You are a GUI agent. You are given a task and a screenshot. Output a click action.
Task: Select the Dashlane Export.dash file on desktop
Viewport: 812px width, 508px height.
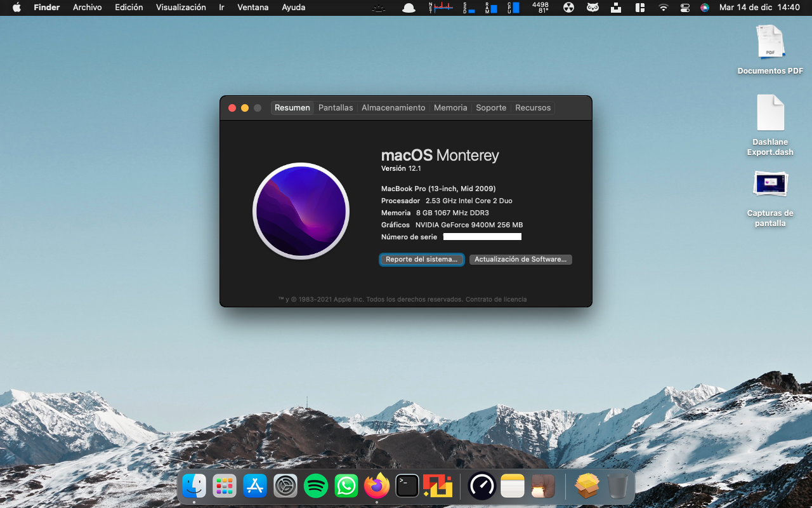(770, 126)
